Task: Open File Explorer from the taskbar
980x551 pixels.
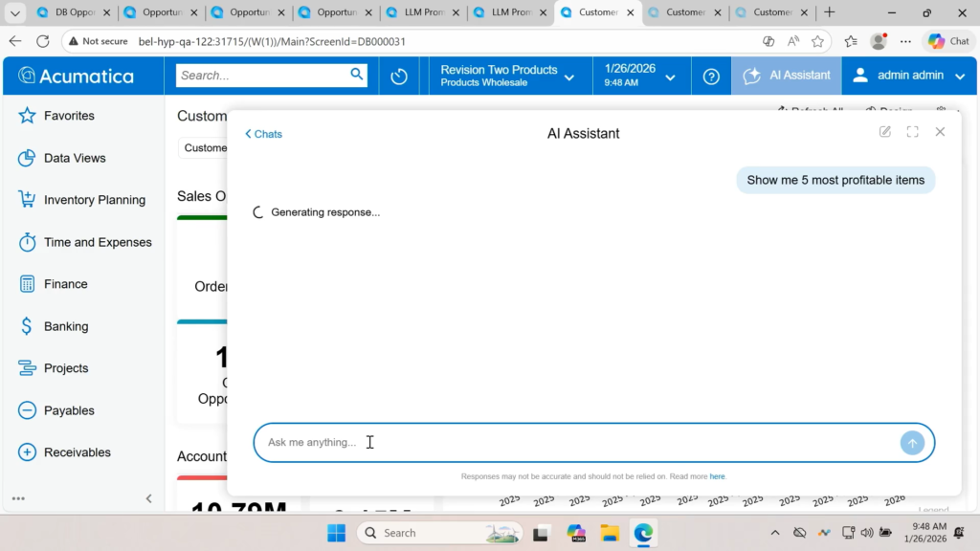Action: 609,533
